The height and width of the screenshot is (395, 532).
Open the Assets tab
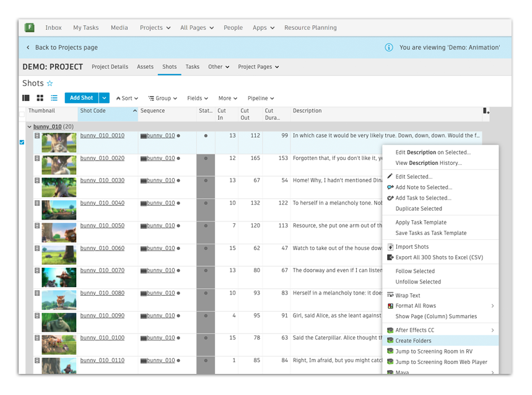click(145, 67)
